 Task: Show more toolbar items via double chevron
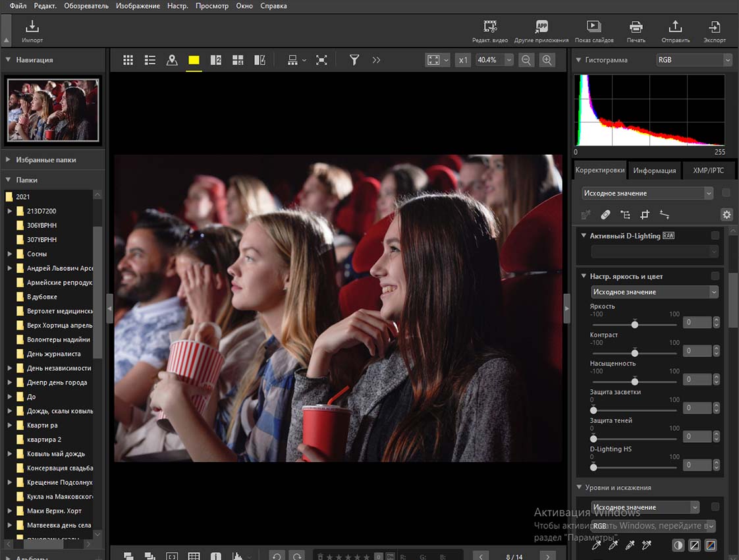(x=376, y=60)
